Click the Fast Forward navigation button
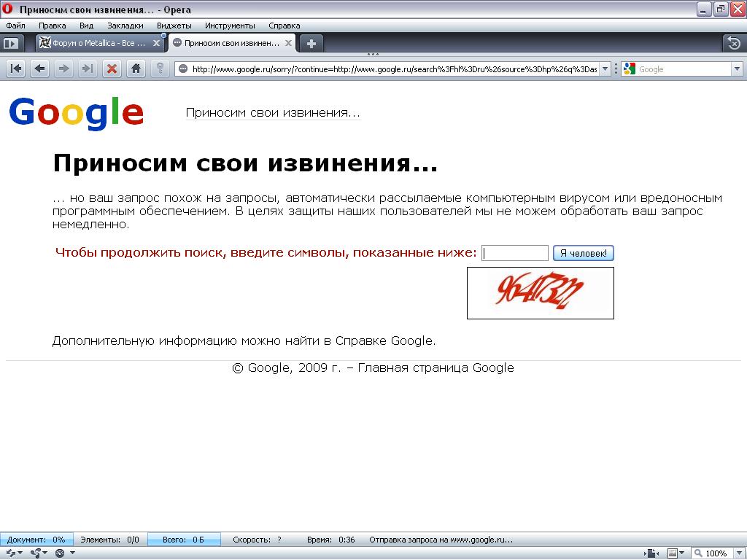Image resolution: width=747 pixels, height=560 pixels. 88,69
